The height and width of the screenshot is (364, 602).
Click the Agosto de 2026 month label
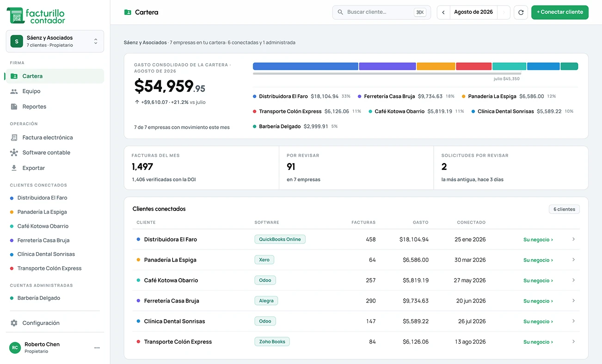coord(473,12)
